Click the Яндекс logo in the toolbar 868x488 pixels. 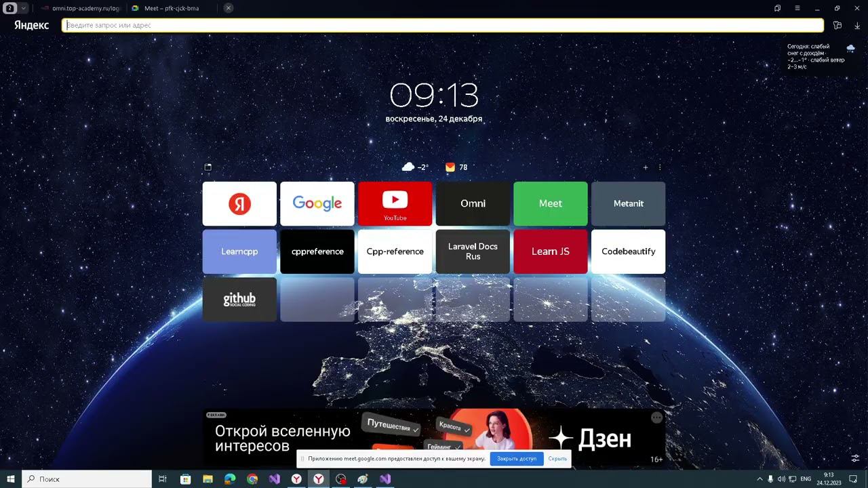point(31,25)
